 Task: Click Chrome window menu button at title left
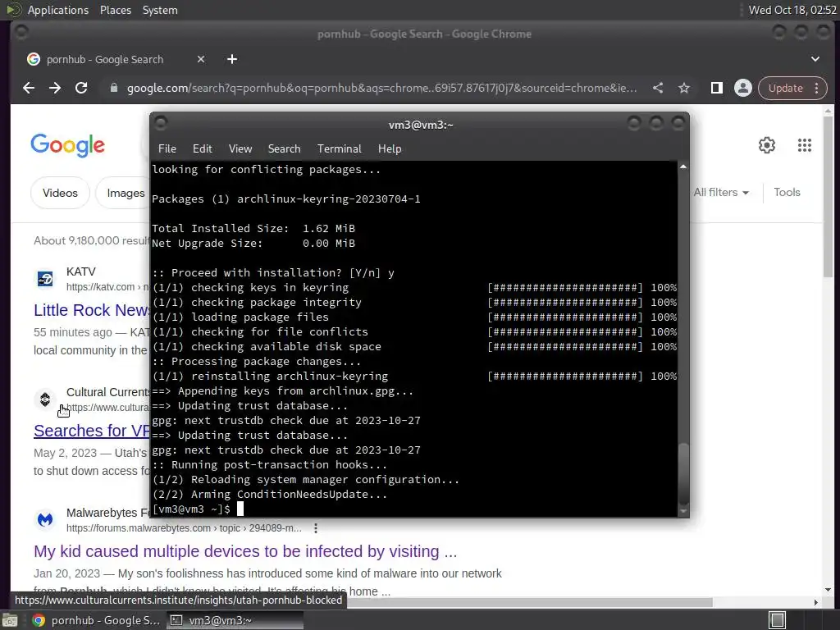click(21, 33)
